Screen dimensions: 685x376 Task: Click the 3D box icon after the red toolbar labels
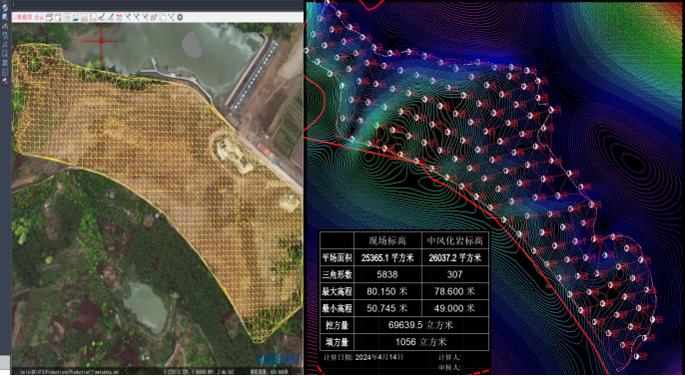pos(50,17)
